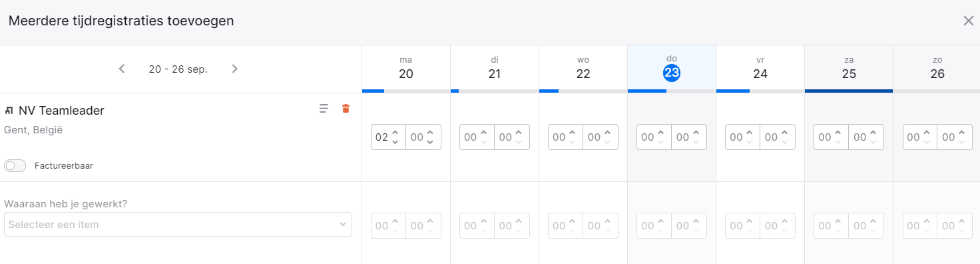The height and width of the screenshot is (264, 980).
Task: Click the company icon beside NV Teamleader
Action: [x=9, y=111]
